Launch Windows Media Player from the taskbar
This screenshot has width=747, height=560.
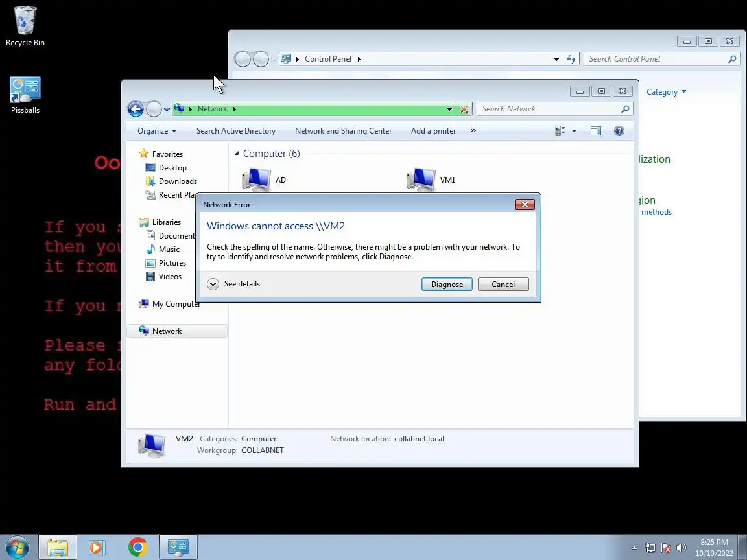tap(97, 548)
